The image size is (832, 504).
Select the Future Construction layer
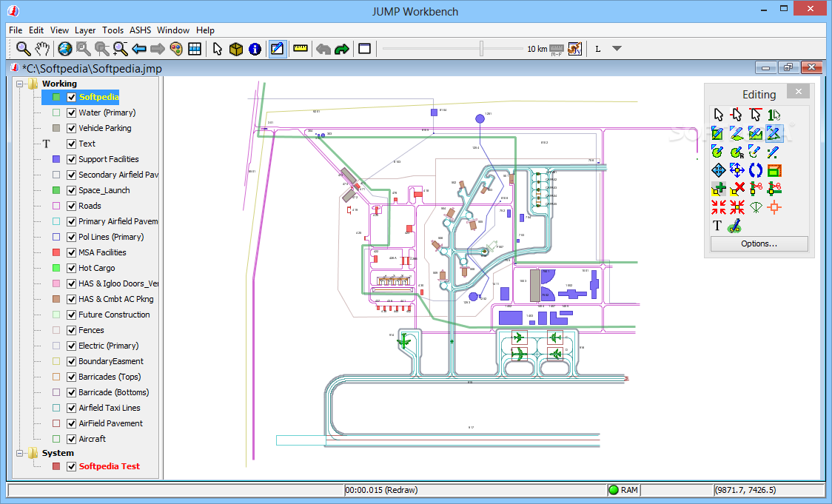[x=114, y=315]
